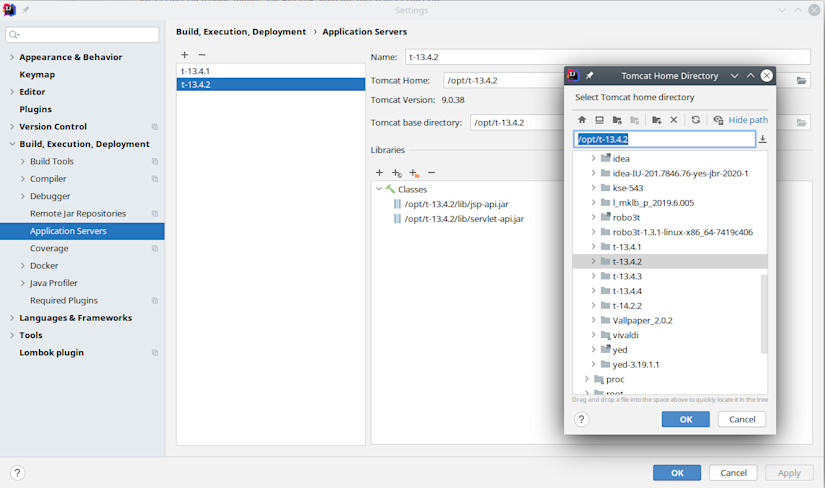Select Application Servers in settings tree
Viewport: 825px width, 488px height.
point(82,231)
